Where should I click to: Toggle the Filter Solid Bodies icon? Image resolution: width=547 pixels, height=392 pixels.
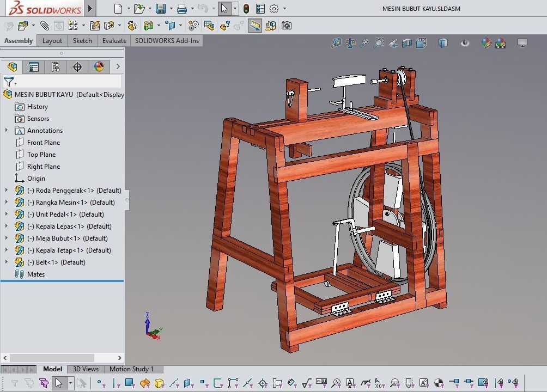tap(159, 384)
